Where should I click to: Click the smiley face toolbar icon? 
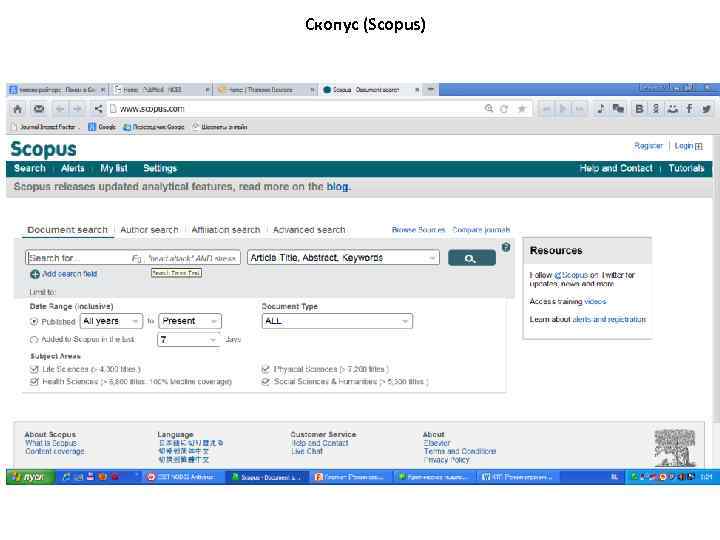673,109
